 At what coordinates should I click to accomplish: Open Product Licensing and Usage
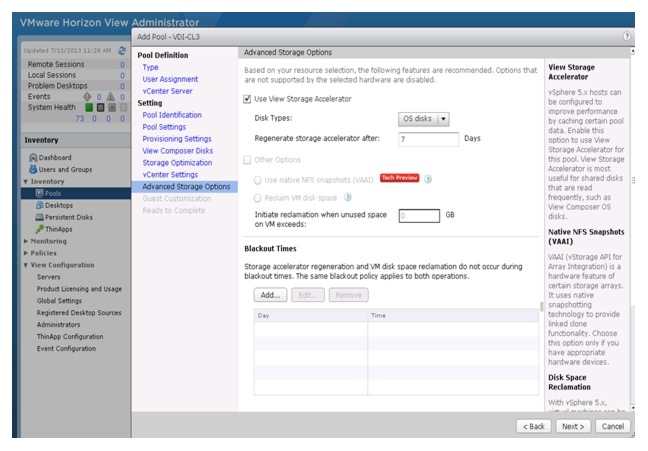click(79, 289)
